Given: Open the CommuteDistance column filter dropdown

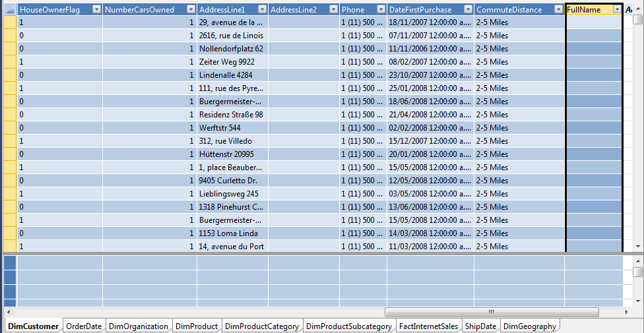Looking at the screenshot, I should pos(558,10).
